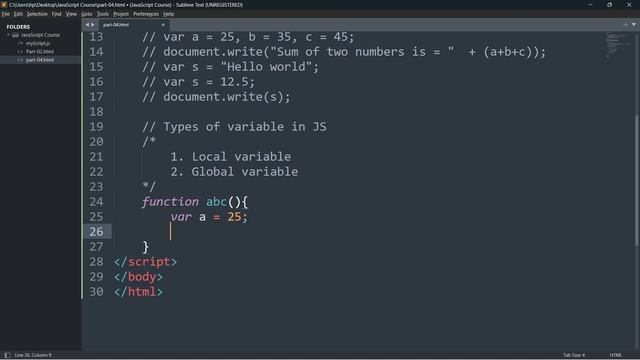Add a new tab with plus button
Screen dimensions: 640x360
point(626,24)
